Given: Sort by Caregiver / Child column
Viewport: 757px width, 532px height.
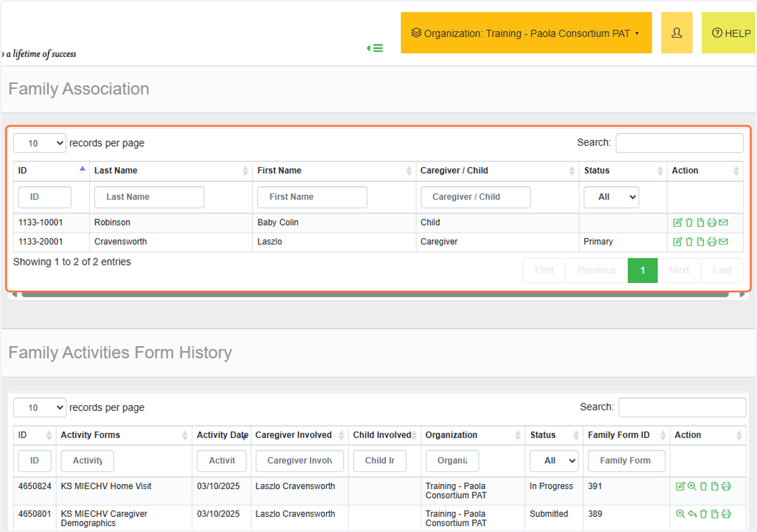Looking at the screenshot, I should click(498, 171).
